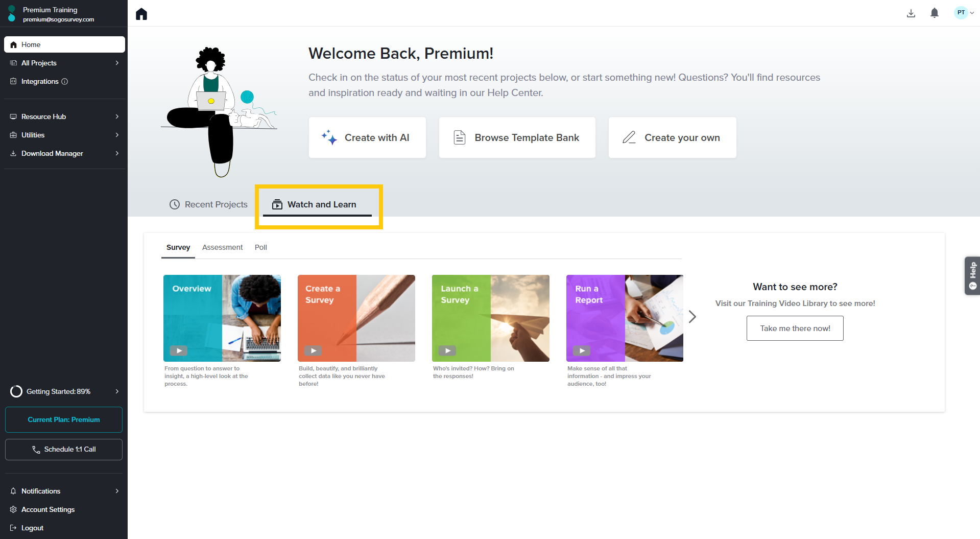Click the Create with AI sparkle icon
Viewport: 980px width, 539px height.
329,137
